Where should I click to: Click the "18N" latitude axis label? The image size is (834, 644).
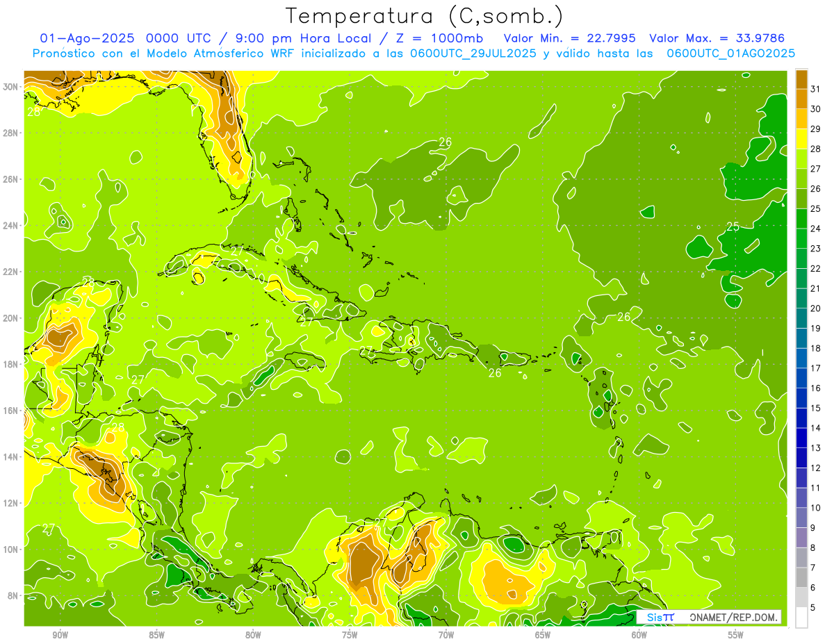[12, 363]
